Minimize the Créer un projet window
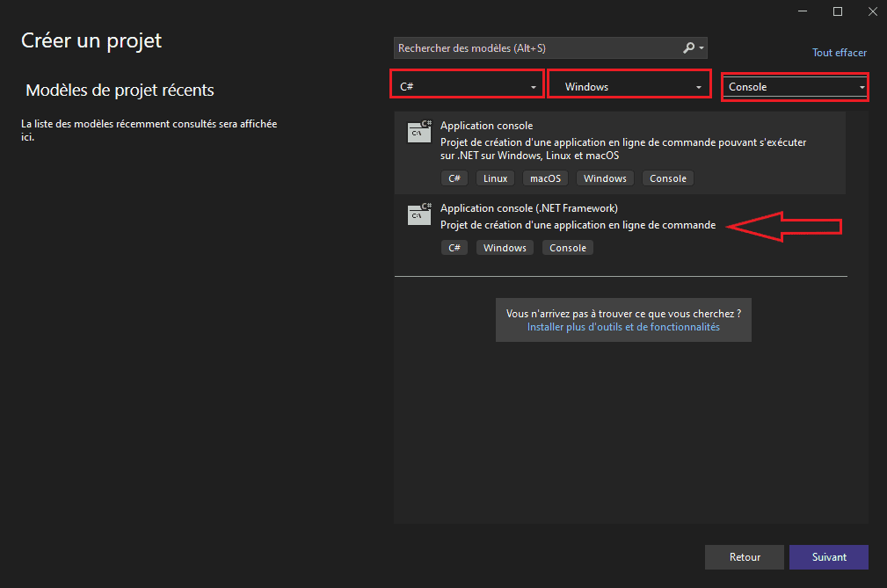The image size is (887, 588). [803, 11]
